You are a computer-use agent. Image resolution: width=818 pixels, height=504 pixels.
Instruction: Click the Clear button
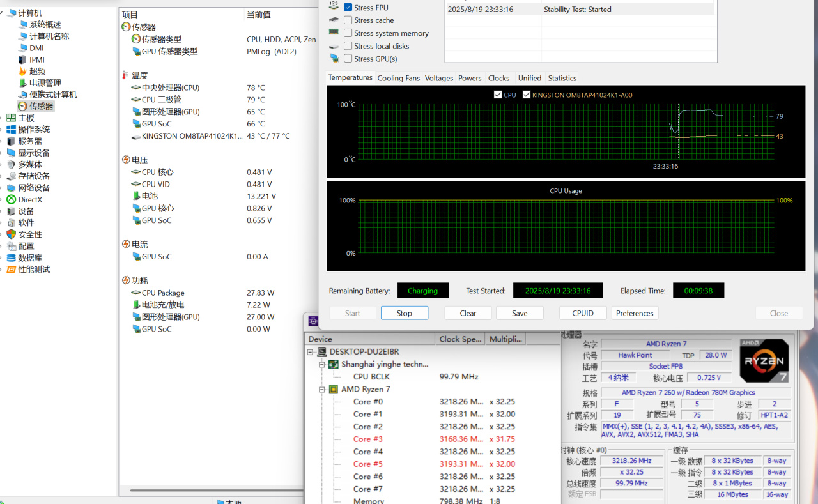coord(468,313)
